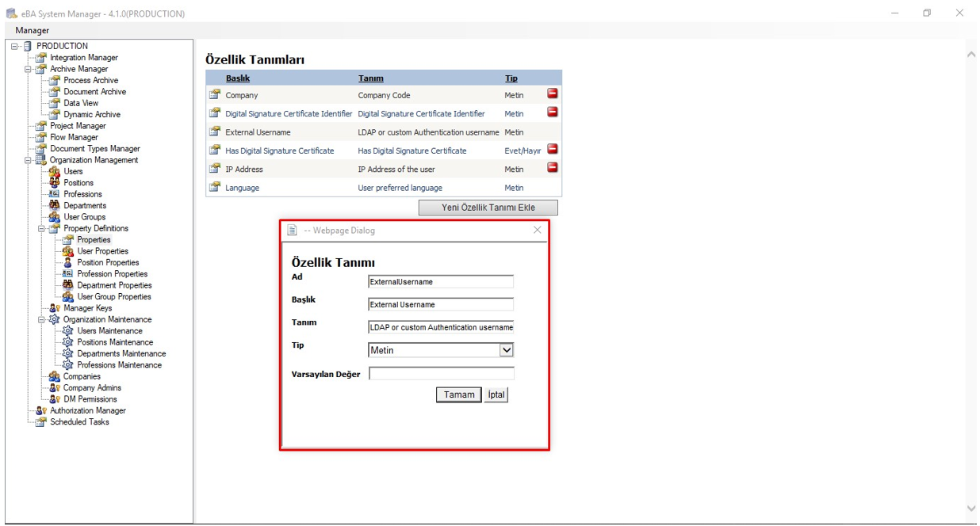980x526 pixels.
Task: Click the Professions icon in tree
Action: pyautogui.click(x=54, y=194)
